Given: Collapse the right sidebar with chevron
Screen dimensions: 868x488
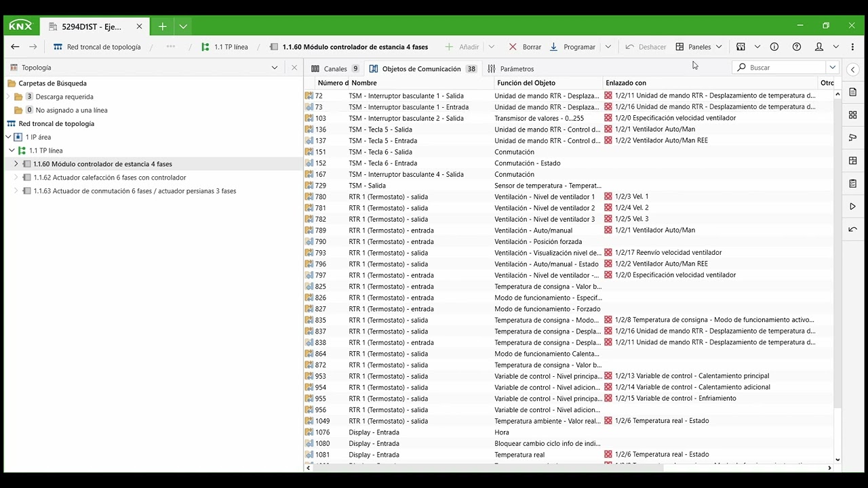Looking at the screenshot, I should (x=853, y=69).
